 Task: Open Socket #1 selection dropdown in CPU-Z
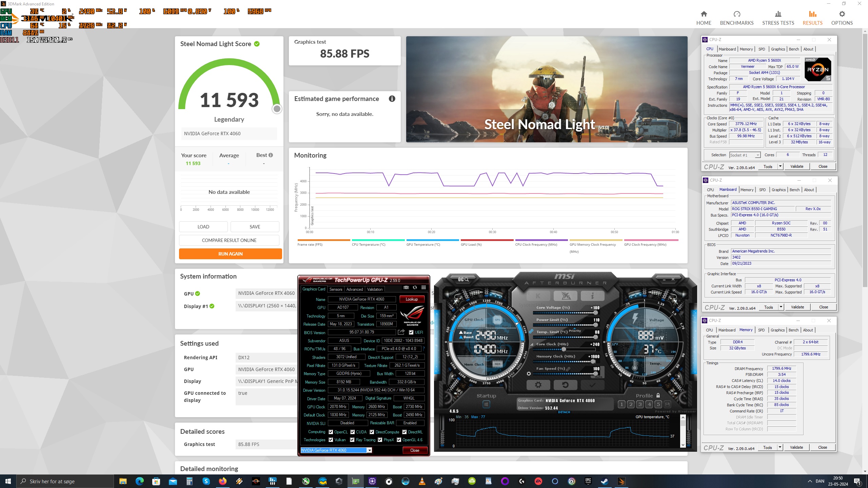[757, 155]
